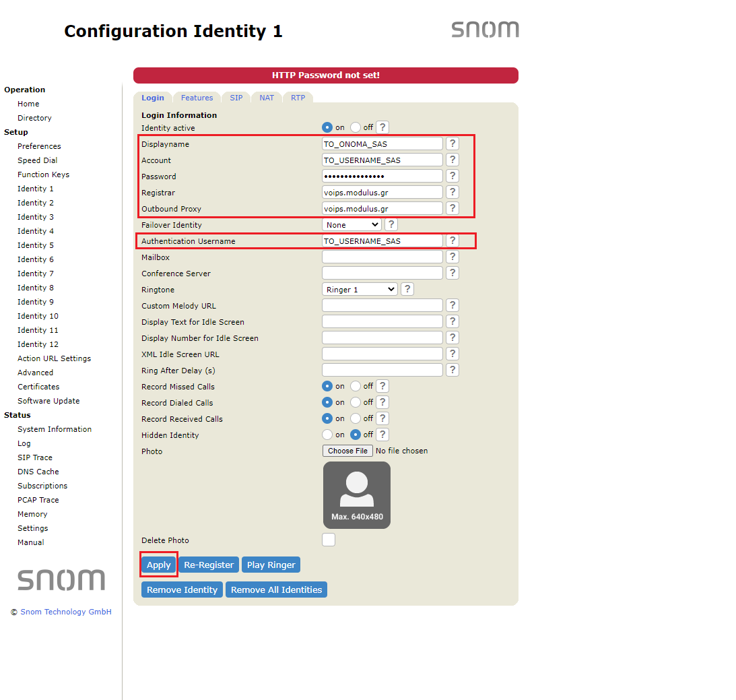This screenshot has width=736, height=700.
Task: Open help for Failover Identity setting
Action: pos(391,224)
